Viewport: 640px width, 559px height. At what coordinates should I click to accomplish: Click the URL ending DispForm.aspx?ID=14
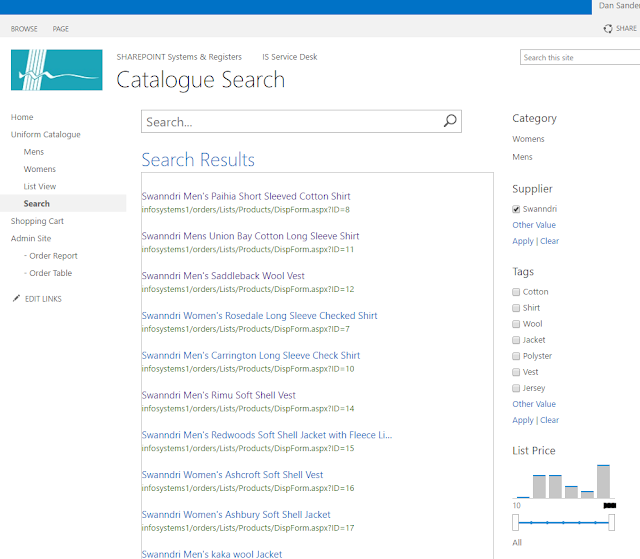pos(248,408)
